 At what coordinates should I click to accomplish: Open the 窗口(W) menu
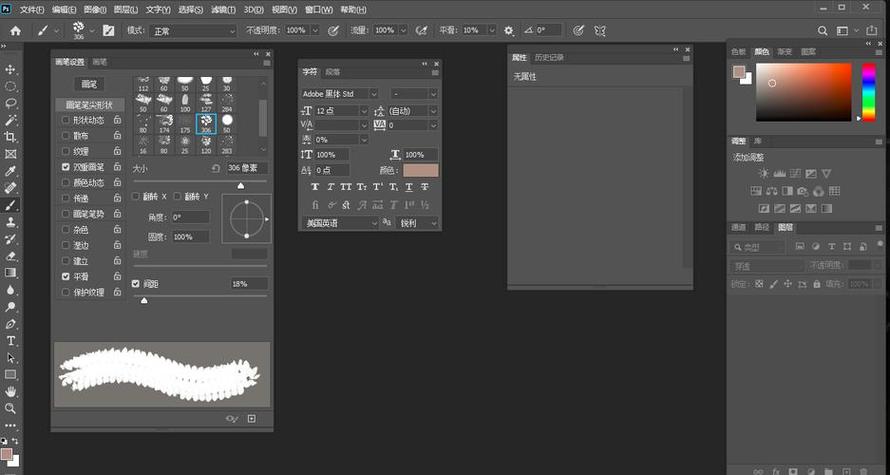pos(319,10)
